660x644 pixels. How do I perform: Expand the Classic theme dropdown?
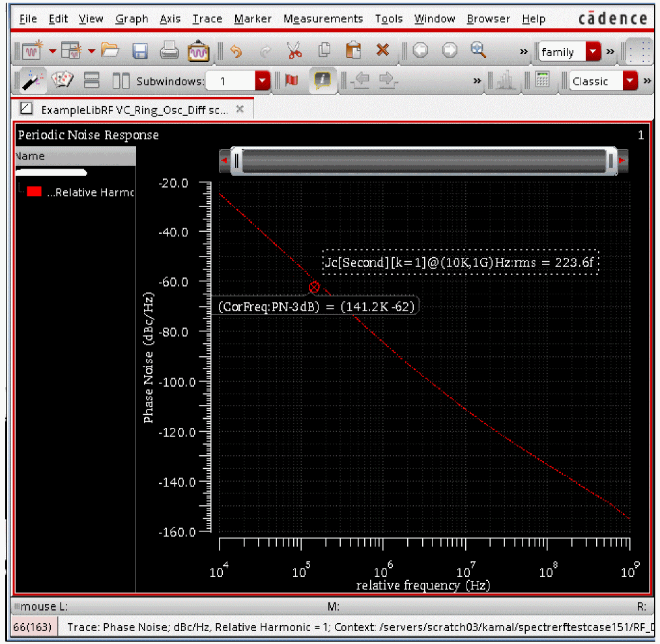click(x=629, y=81)
